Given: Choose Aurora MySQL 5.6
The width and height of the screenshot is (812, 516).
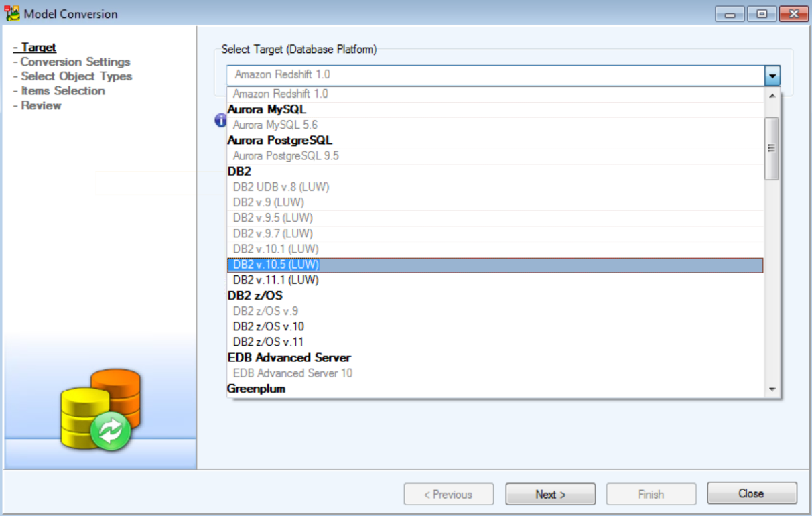Looking at the screenshot, I should (x=496, y=125).
